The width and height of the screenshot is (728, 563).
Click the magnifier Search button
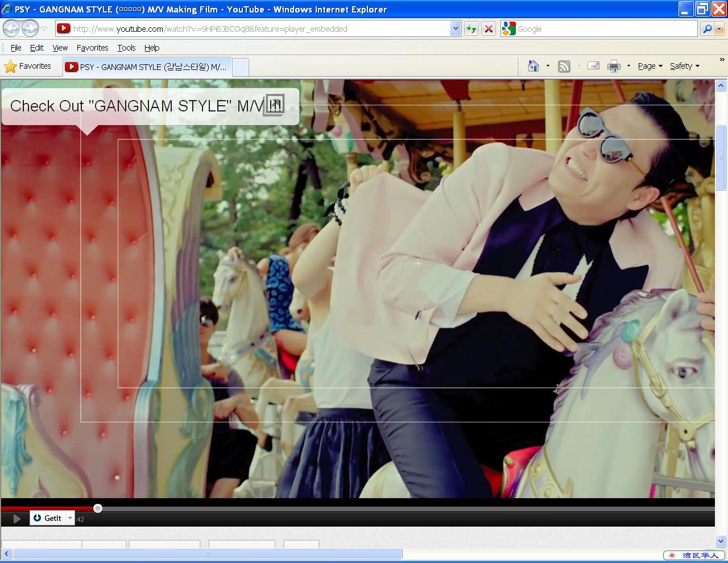(707, 28)
